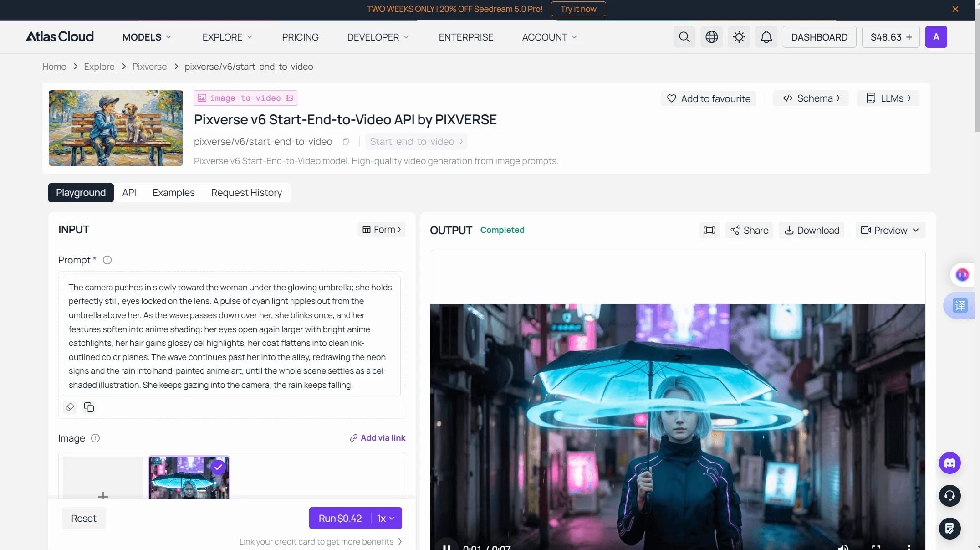980x550 pixels.
Task: Go to Home breadcrumb
Action: tap(54, 67)
